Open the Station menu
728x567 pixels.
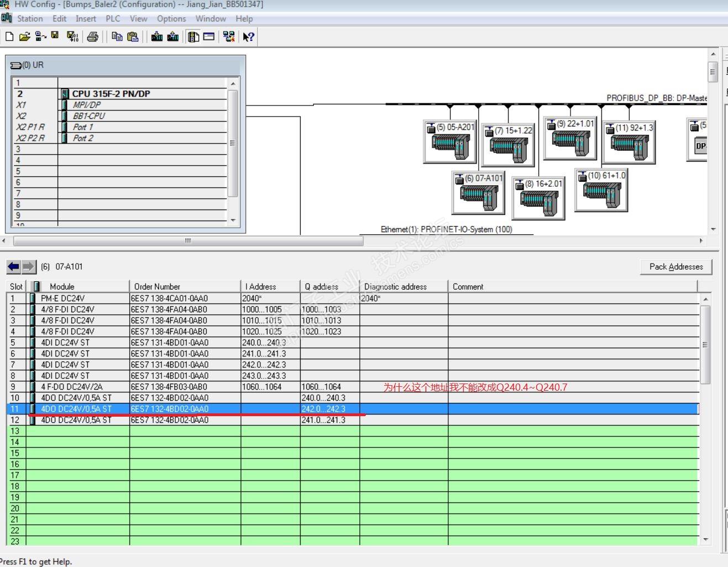pos(30,18)
